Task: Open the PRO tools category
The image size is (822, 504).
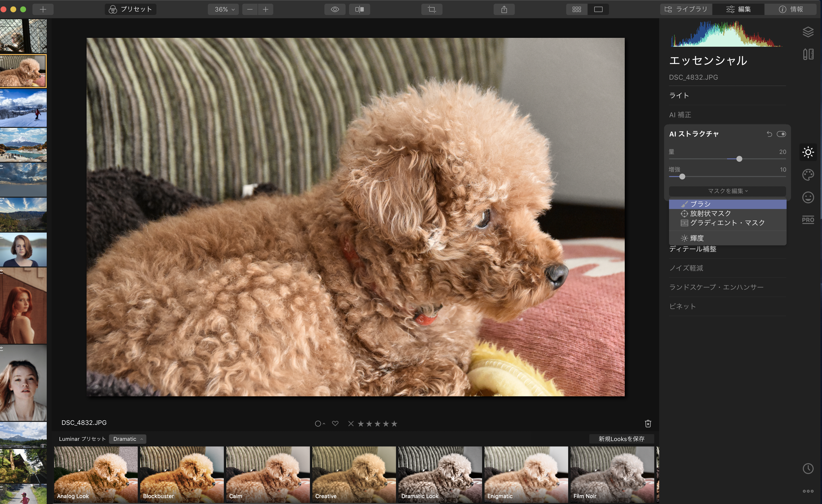Action: coord(808,220)
